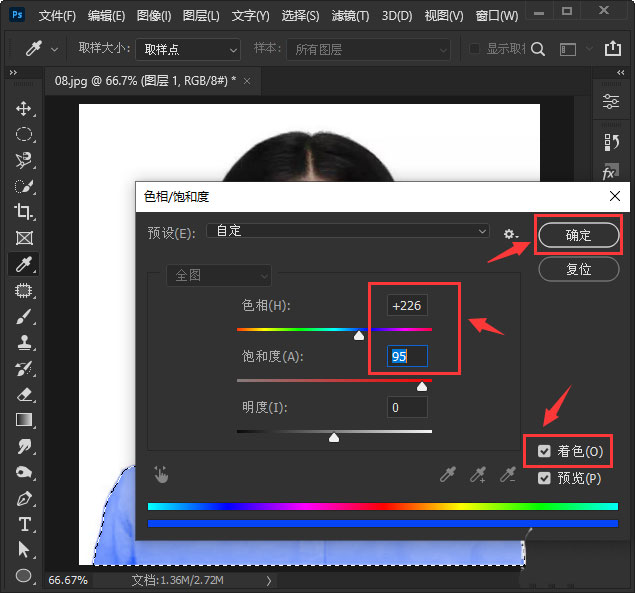
Task: Toggle the 着色(O) colorize checkbox
Action: (x=544, y=451)
